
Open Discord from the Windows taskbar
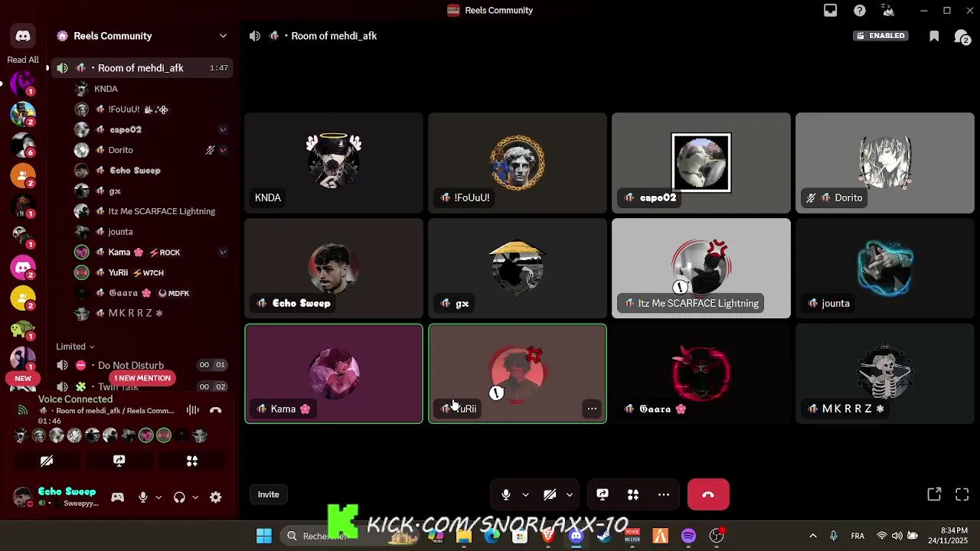click(x=577, y=536)
